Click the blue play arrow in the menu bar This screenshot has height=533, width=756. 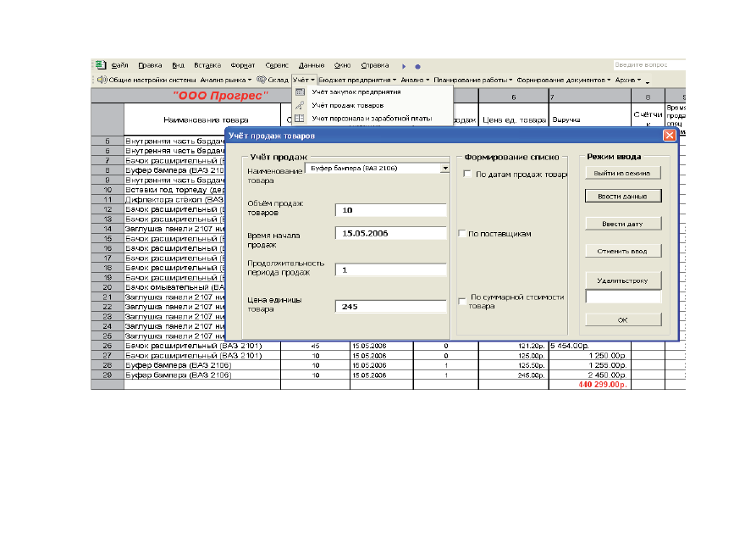(x=404, y=66)
